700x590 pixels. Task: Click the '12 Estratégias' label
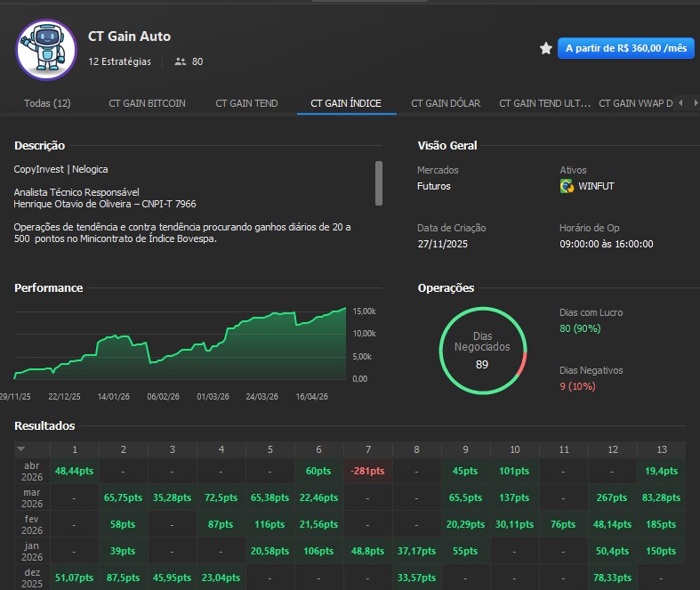click(x=120, y=61)
